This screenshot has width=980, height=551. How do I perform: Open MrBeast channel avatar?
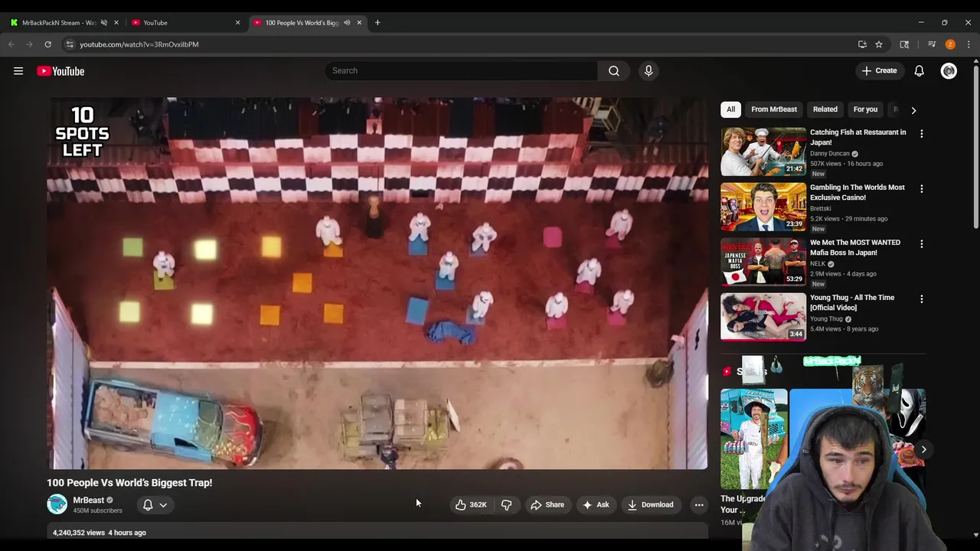(57, 504)
